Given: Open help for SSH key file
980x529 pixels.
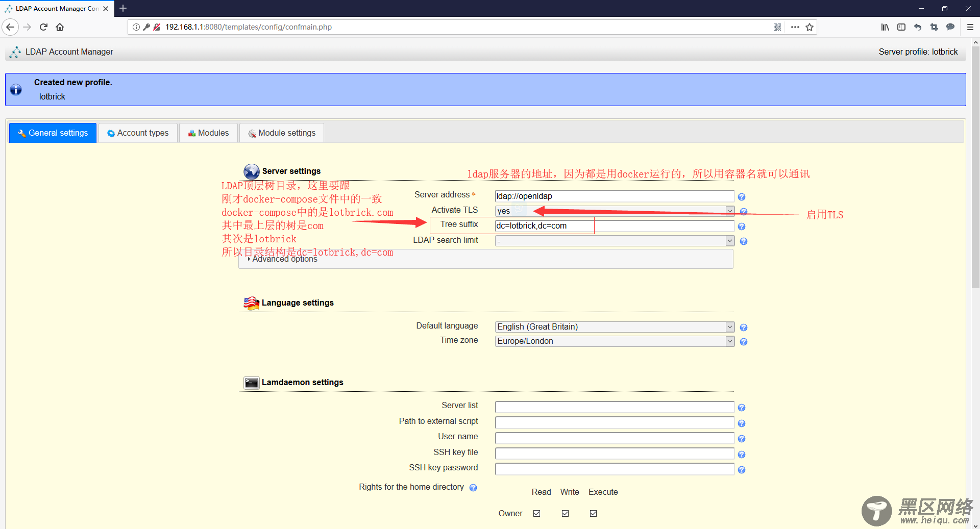Looking at the screenshot, I should [x=742, y=455].
